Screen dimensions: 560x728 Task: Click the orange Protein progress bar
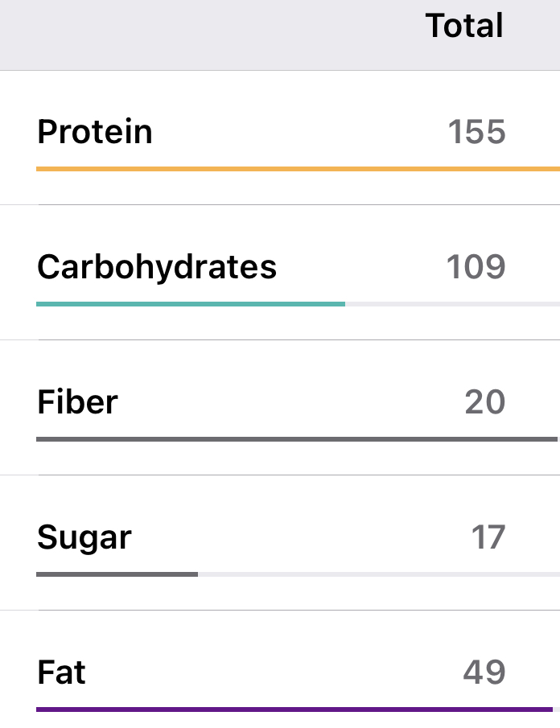point(298,169)
